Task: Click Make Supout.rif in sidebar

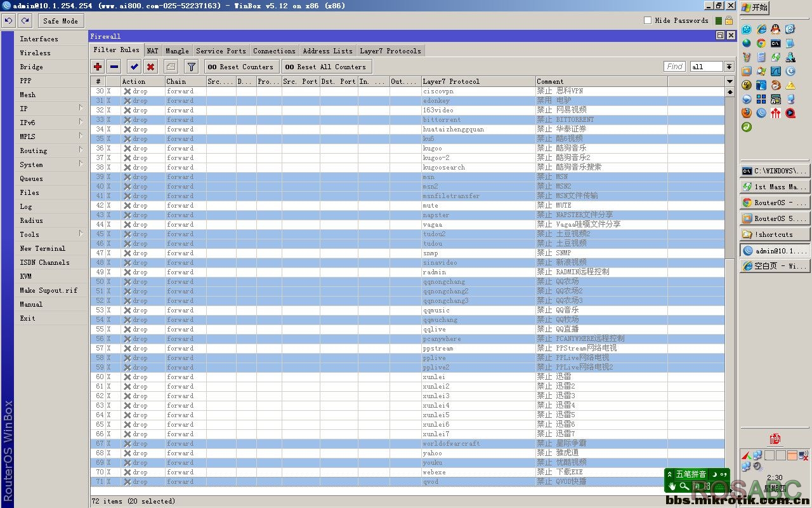Action: (x=51, y=290)
